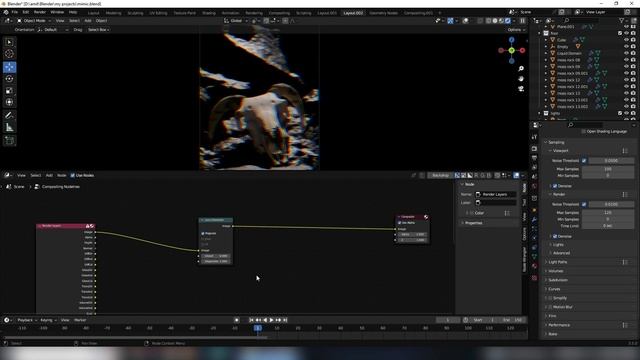Activate the Move tool
The image size is (640, 360).
pos(9,67)
